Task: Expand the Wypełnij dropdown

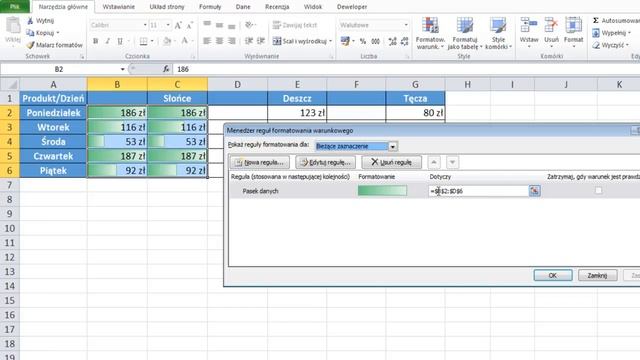Action: pos(629,33)
